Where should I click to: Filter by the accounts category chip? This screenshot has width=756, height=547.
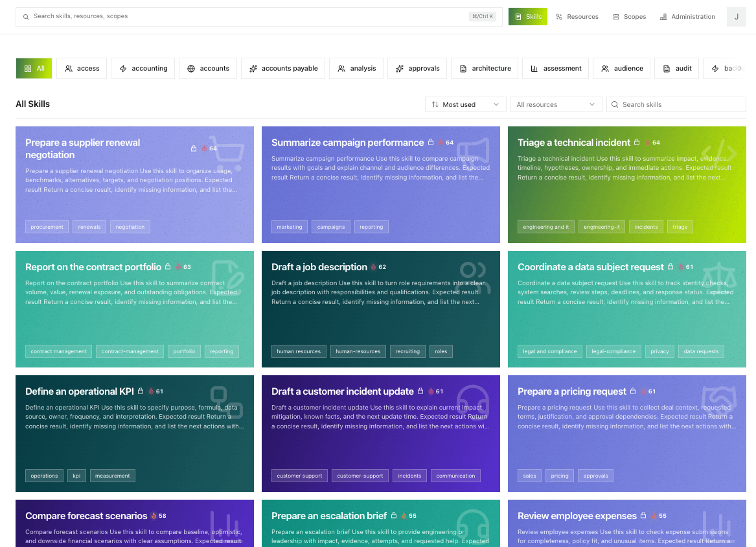pos(208,69)
